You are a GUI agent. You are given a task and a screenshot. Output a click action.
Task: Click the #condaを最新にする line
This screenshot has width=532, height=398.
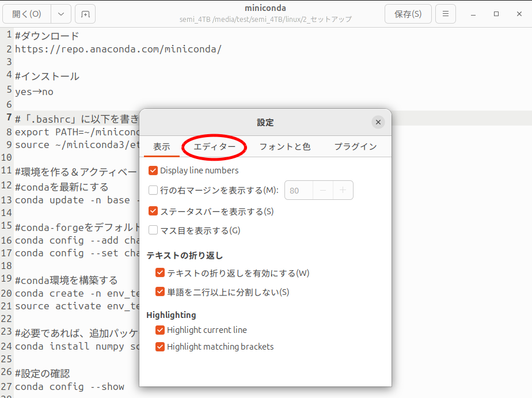coord(62,187)
